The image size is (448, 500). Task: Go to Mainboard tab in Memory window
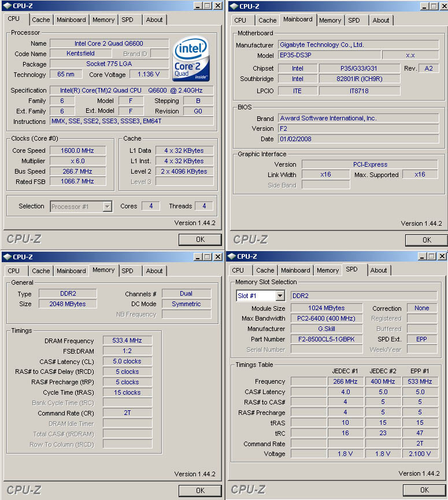click(71, 271)
